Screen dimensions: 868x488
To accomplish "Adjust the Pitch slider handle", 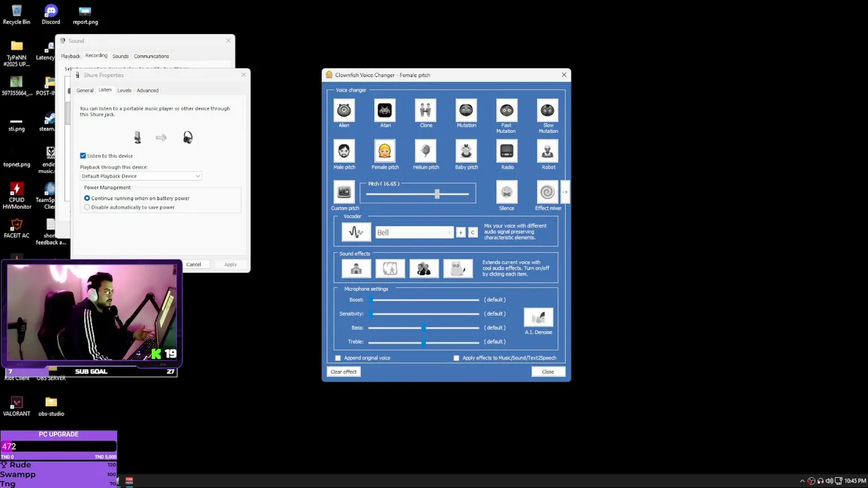I will (x=437, y=194).
